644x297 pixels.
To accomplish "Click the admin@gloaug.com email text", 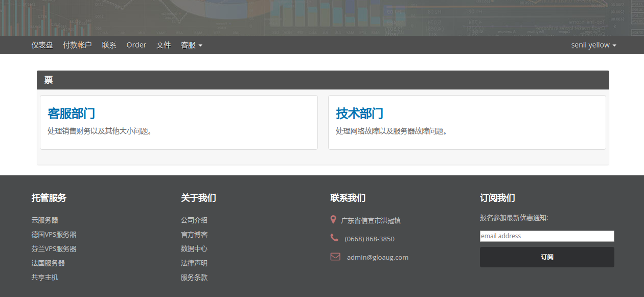I will click(378, 257).
